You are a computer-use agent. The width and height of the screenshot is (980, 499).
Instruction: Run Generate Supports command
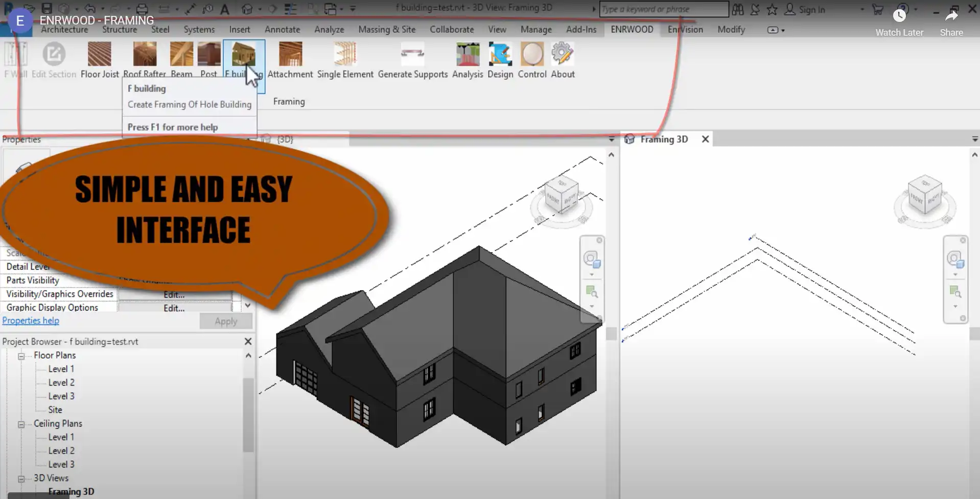click(x=412, y=55)
